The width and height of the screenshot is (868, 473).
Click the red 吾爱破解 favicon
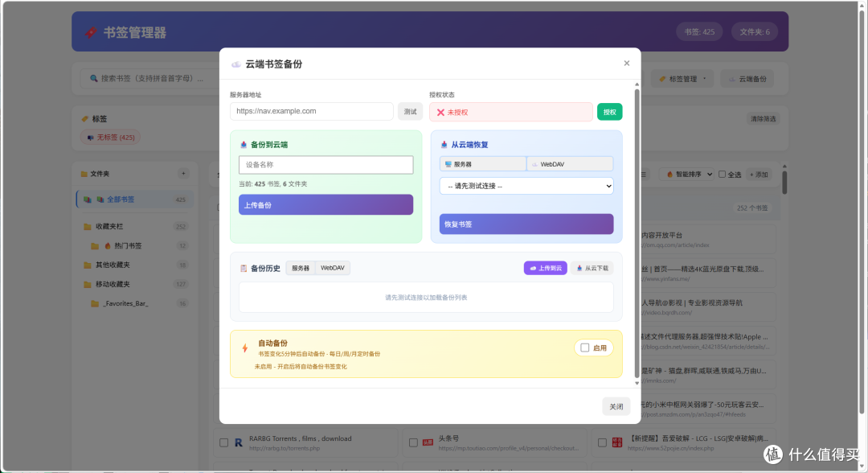(617, 442)
